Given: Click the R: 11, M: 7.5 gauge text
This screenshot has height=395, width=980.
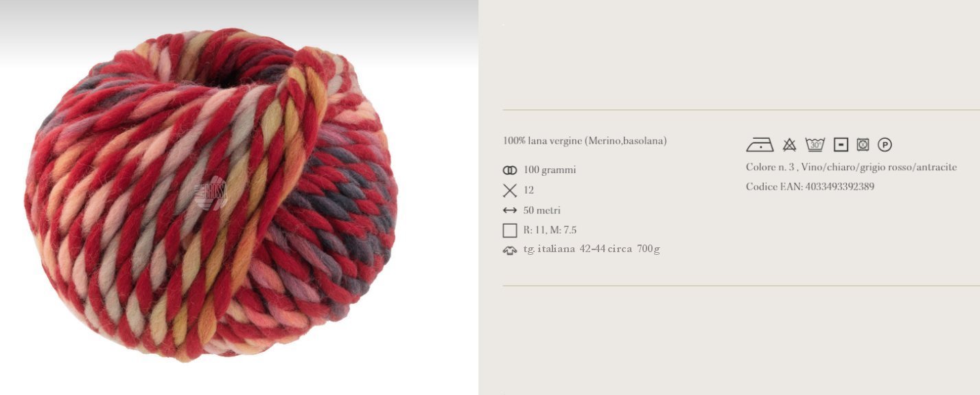Looking at the screenshot, I should [x=550, y=230].
